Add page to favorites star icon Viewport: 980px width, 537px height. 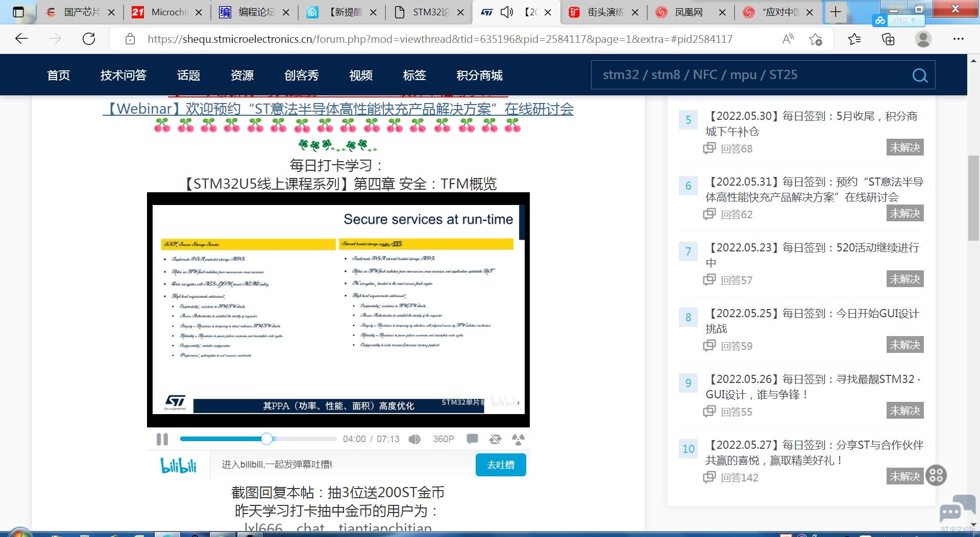816,39
